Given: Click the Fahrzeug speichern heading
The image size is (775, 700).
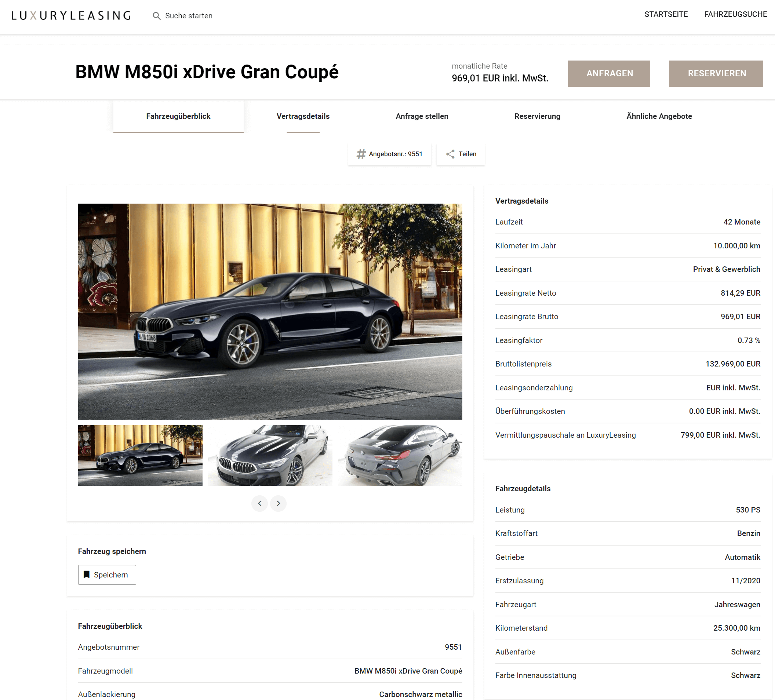Looking at the screenshot, I should tap(112, 551).
